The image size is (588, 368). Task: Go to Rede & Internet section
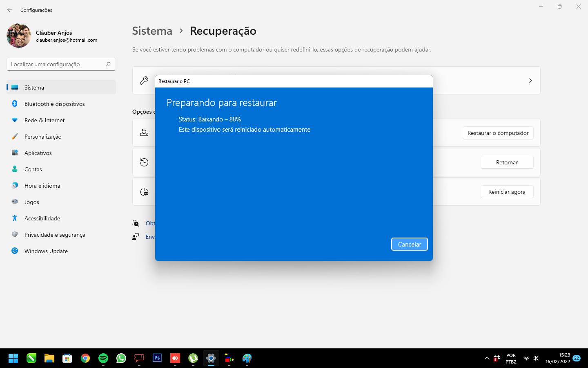pos(45,120)
